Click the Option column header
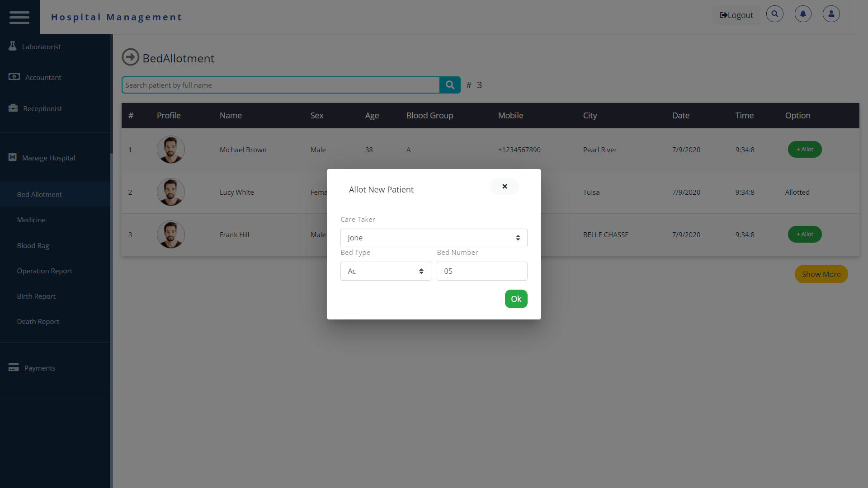 pyautogui.click(x=797, y=115)
